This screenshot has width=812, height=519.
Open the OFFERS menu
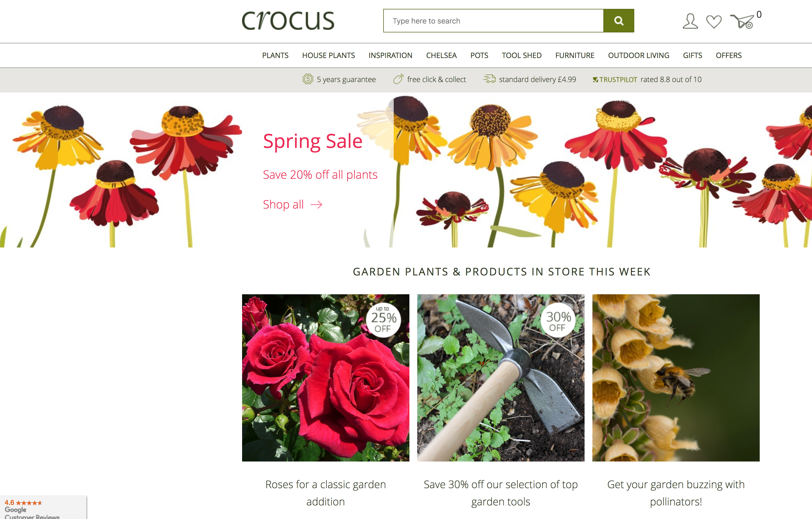728,55
